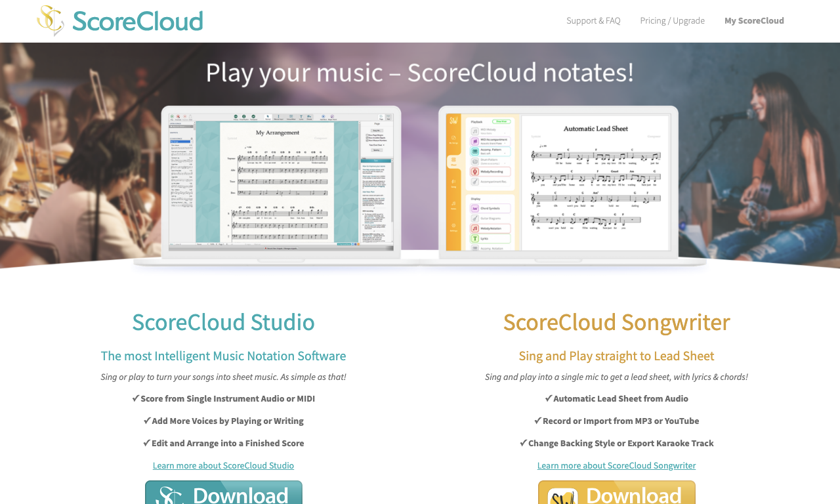This screenshot has height=504, width=840.
Task: Open Support & FAQ page
Action: coord(593,20)
